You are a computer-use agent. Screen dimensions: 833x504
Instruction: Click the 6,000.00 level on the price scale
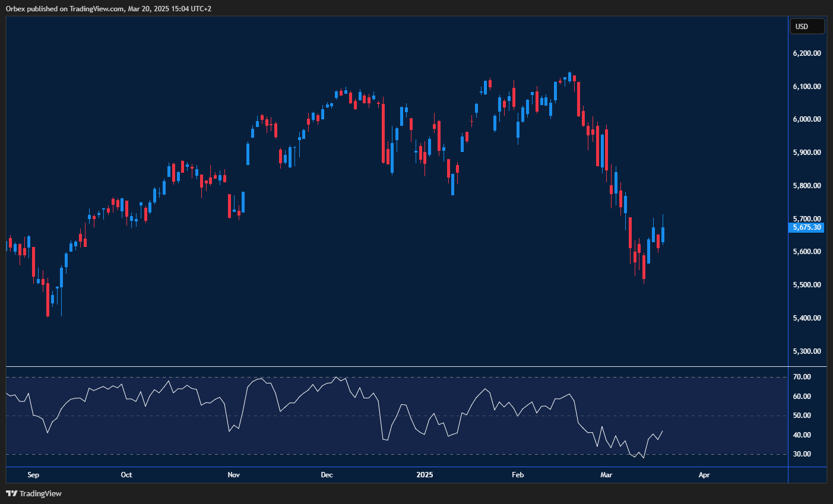coord(807,119)
